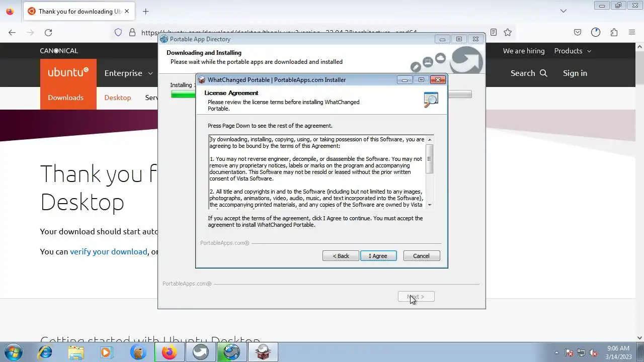Open the Firefox hamburger menu
The image size is (644, 362).
[632, 32]
